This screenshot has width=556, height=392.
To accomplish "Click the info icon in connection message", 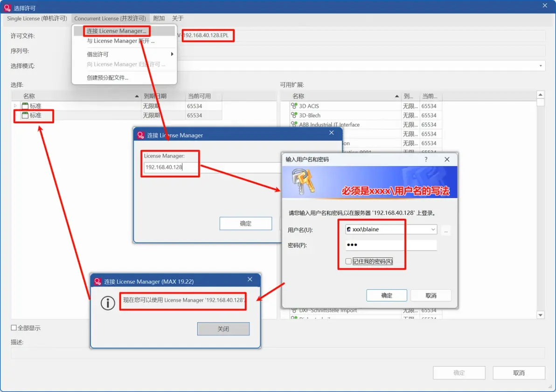I will tap(107, 303).
